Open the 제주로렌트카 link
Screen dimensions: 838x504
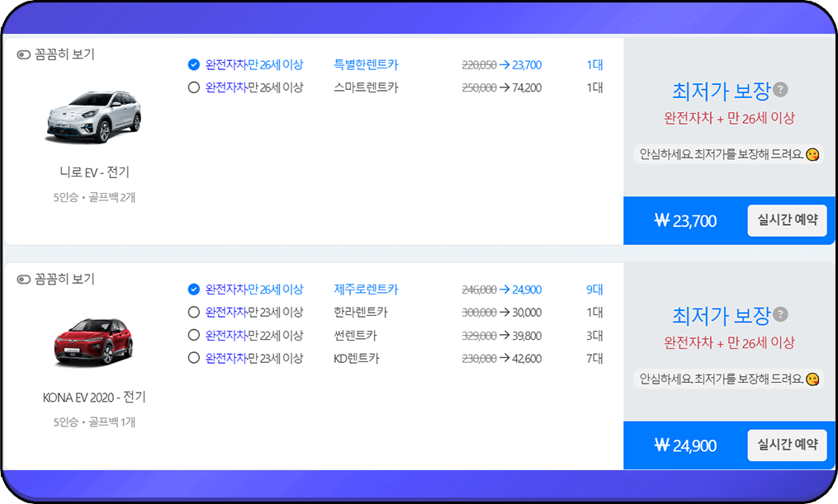366,290
